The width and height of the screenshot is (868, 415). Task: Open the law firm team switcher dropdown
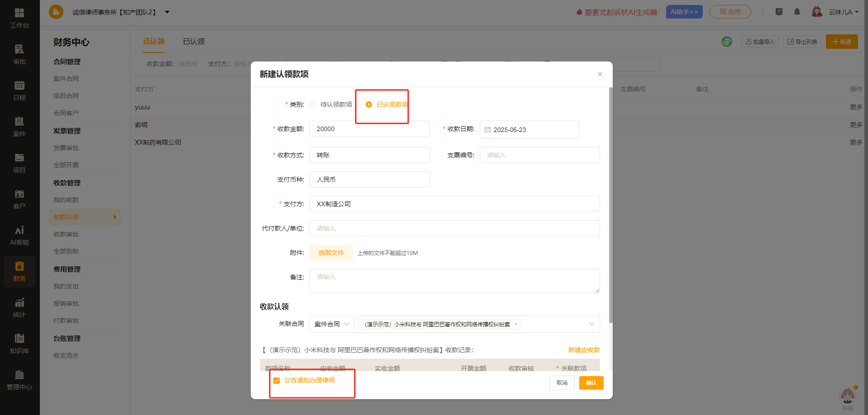point(167,12)
